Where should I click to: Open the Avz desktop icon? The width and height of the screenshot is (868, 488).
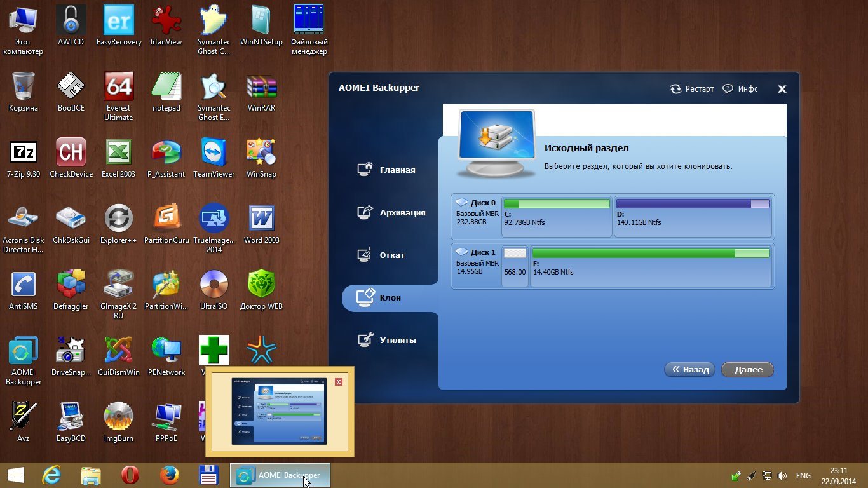(x=24, y=423)
